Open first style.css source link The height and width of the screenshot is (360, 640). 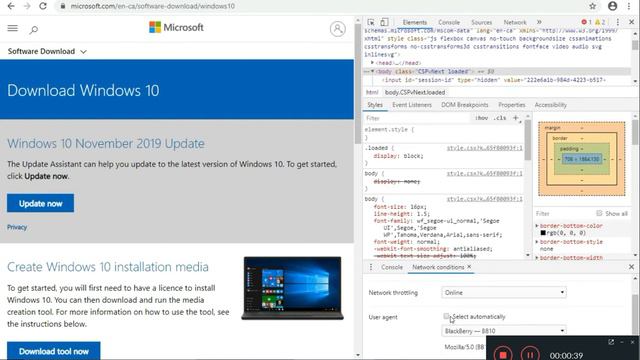tap(484, 148)
